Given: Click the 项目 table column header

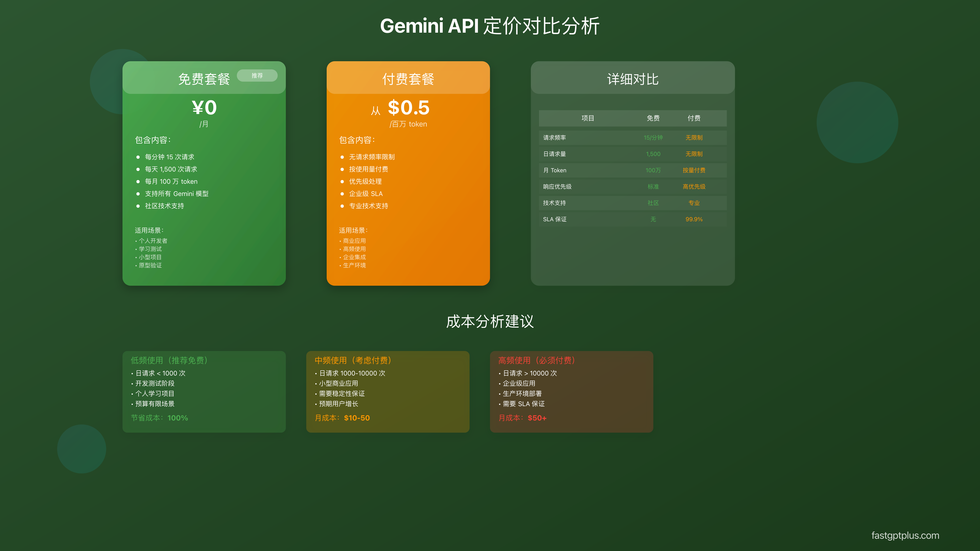Looking at the screenshot, I should (588, 118).
